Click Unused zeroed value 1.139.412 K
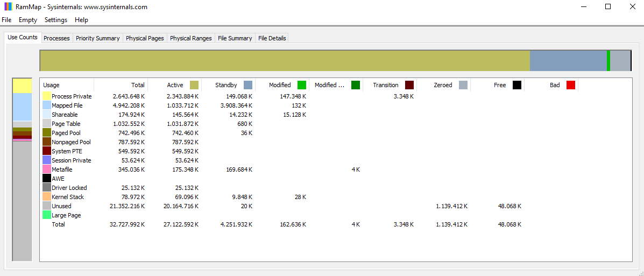This screenshot has height=276, width=644. click(452, 206)
